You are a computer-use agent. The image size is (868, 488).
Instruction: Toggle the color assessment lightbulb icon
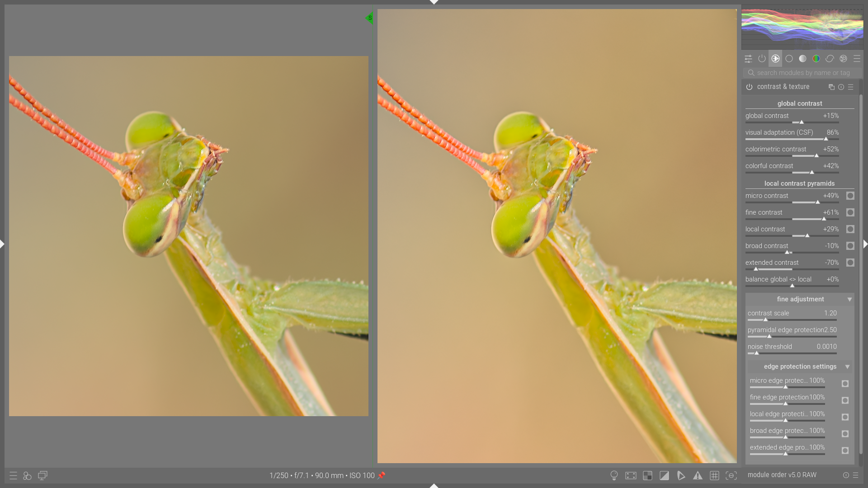tap(614, 475)
